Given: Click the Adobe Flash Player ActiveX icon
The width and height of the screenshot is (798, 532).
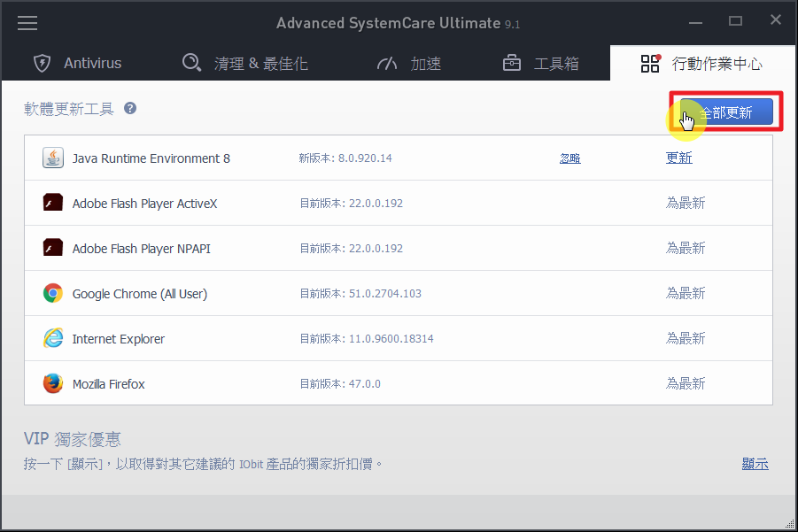Looking at the screenshot, I should click(53, 204).
